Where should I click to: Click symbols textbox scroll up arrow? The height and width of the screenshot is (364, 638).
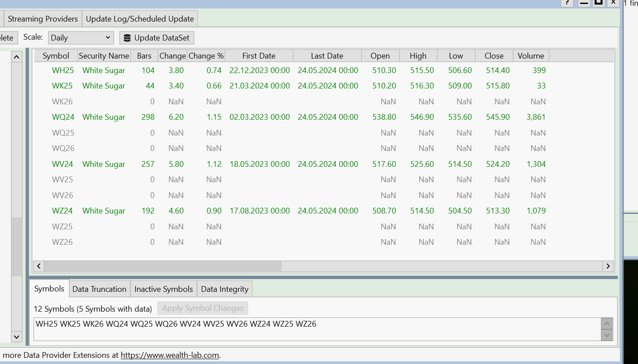click(607, 324)
